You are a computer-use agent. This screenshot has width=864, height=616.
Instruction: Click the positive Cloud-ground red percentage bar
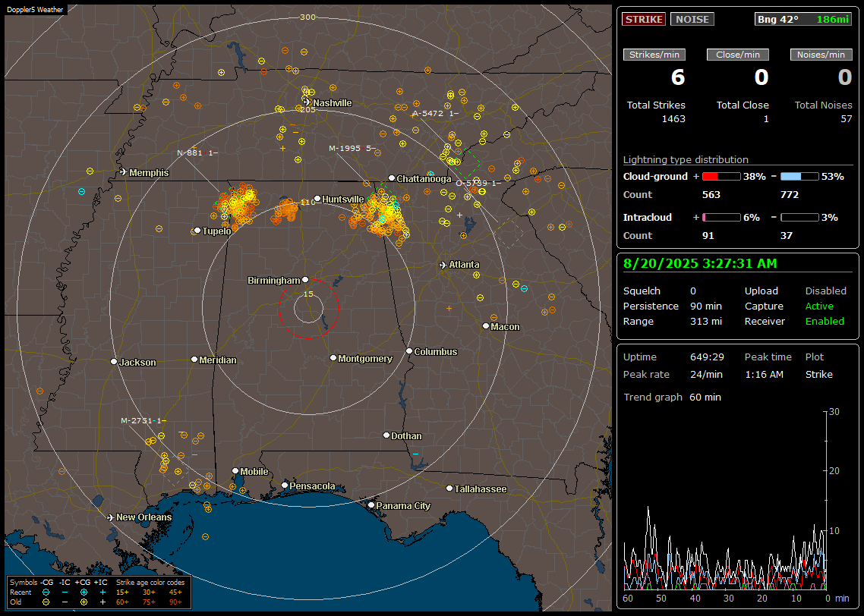click(x=721, y=177)
